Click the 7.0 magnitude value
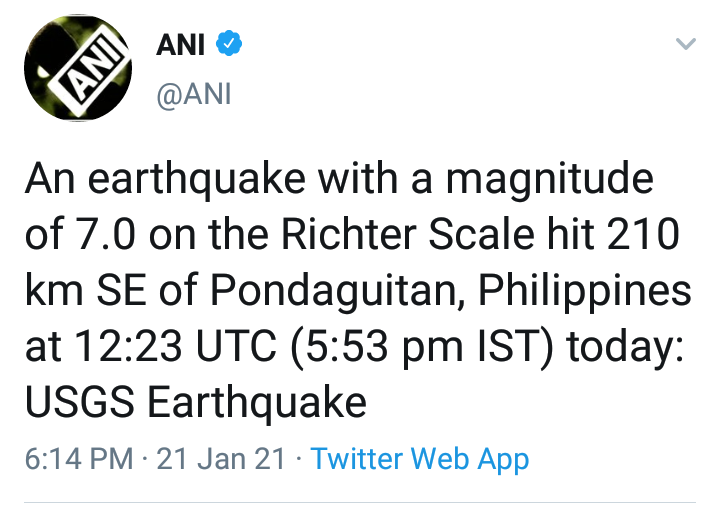This screenshot has height=512, width=720. coord(110,236)
